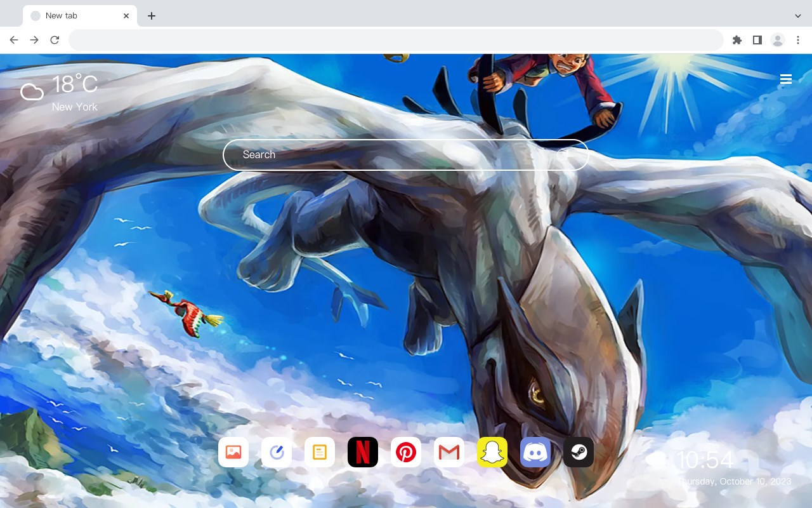The image size is (812, 508).
Task: Launch the Netflix shortcut
Action: point(363,452)
